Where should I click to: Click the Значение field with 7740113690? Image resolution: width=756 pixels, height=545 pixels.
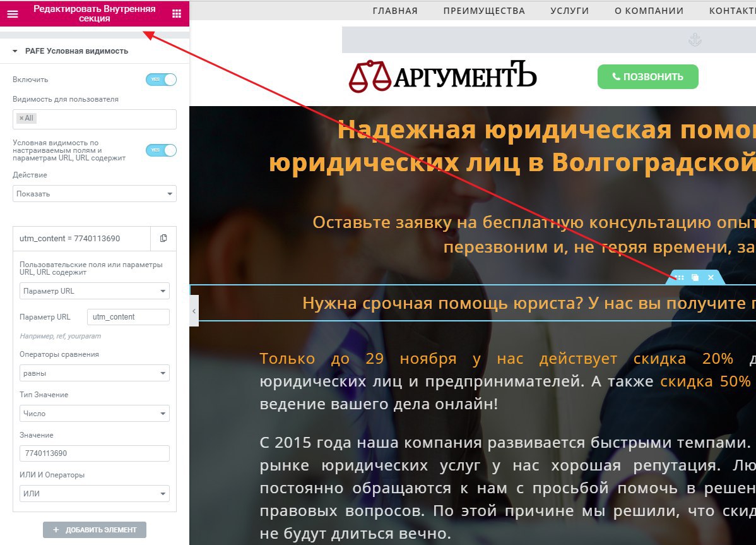(x=95, y=453)
